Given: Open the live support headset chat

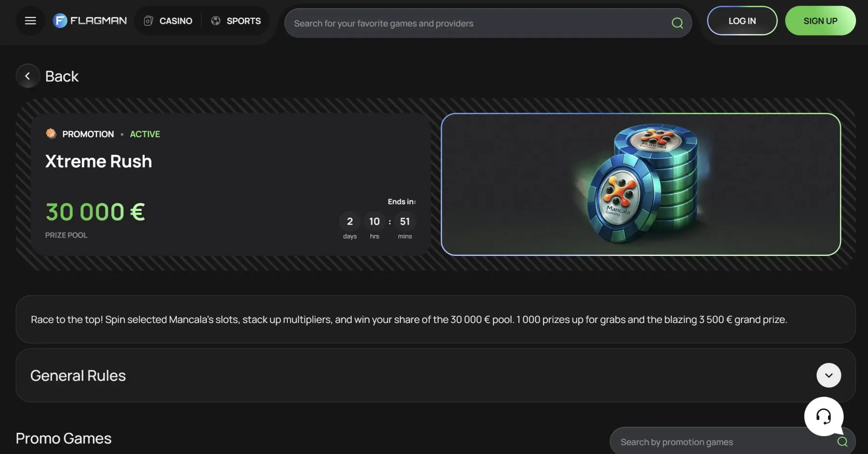Looking at the screenshot, I should [824, 416].
